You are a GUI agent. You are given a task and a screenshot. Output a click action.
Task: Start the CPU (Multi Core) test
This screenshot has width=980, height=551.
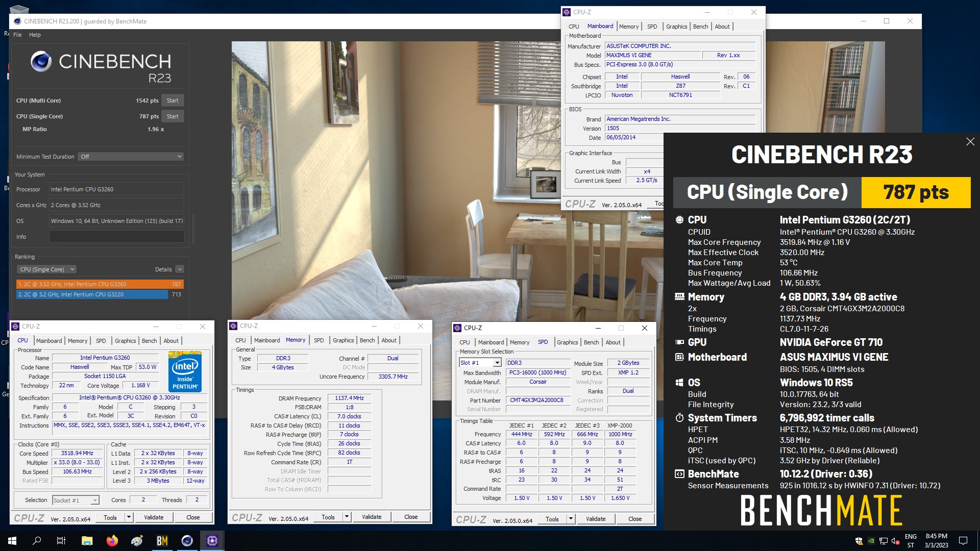pos(173,101)
